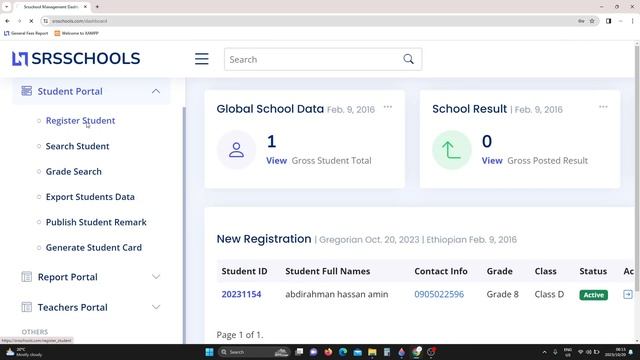This screenshot has width=640, height=360.
Task: Click the Report Portal menu icon
Action: click(x=27, y=277)
